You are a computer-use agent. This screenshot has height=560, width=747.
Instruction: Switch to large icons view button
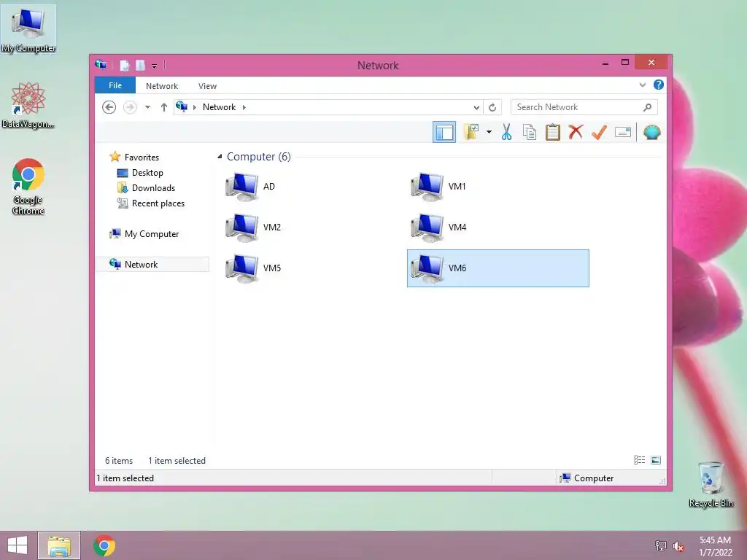tap(656, 459)
